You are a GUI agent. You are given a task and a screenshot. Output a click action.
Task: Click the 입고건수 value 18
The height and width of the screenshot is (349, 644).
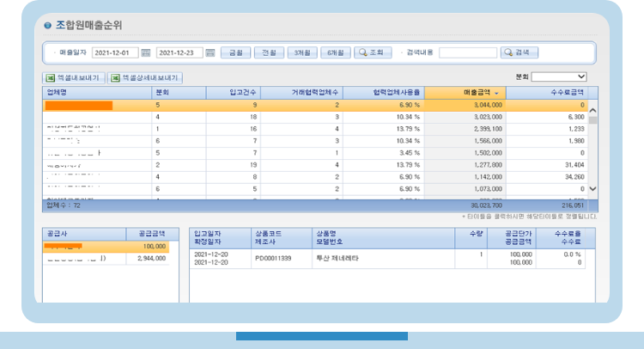point(253,117)
